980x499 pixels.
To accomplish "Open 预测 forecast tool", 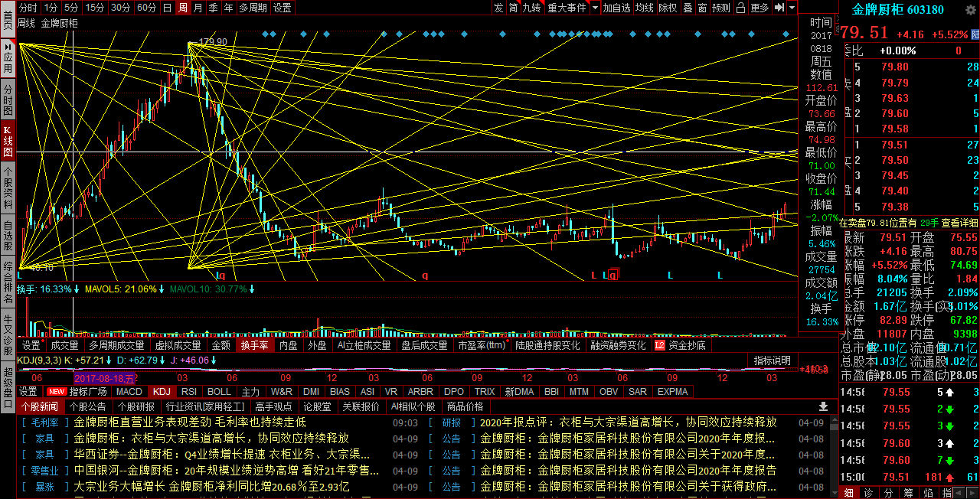I will tap(721, 8).
